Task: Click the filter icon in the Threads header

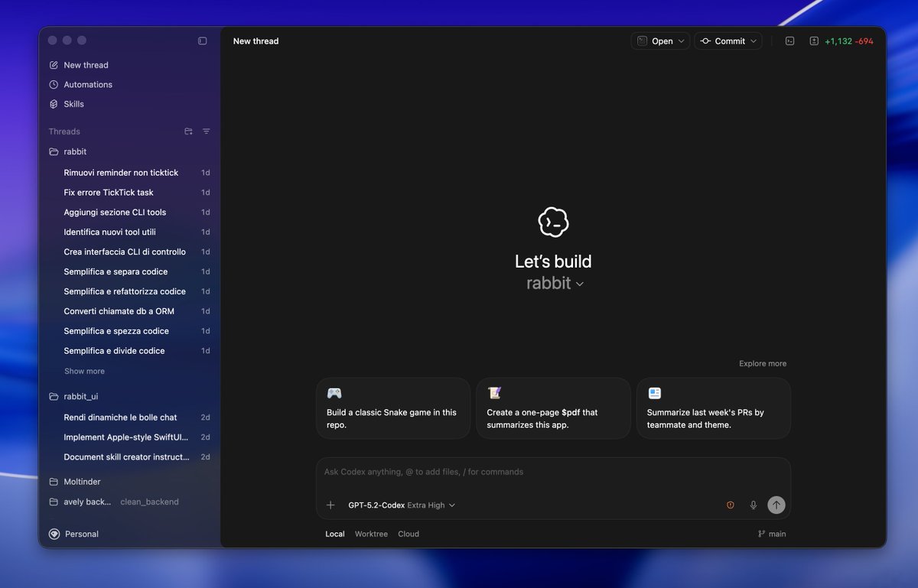Action: [x=206, y=131]
